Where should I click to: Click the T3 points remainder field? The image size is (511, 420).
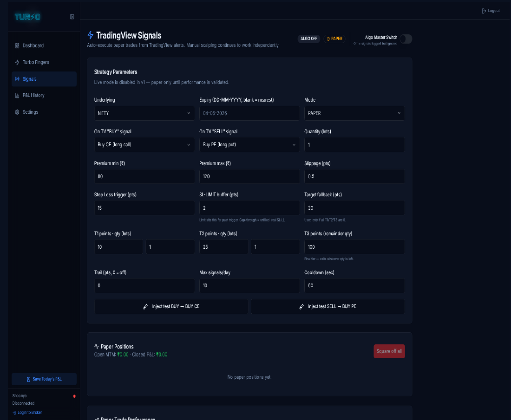[354, 247]
